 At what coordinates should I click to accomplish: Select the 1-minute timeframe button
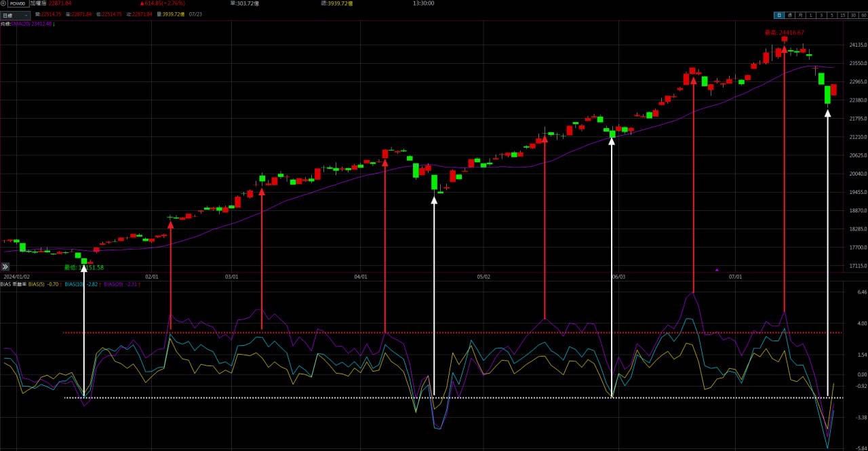(x=811, y=15)
